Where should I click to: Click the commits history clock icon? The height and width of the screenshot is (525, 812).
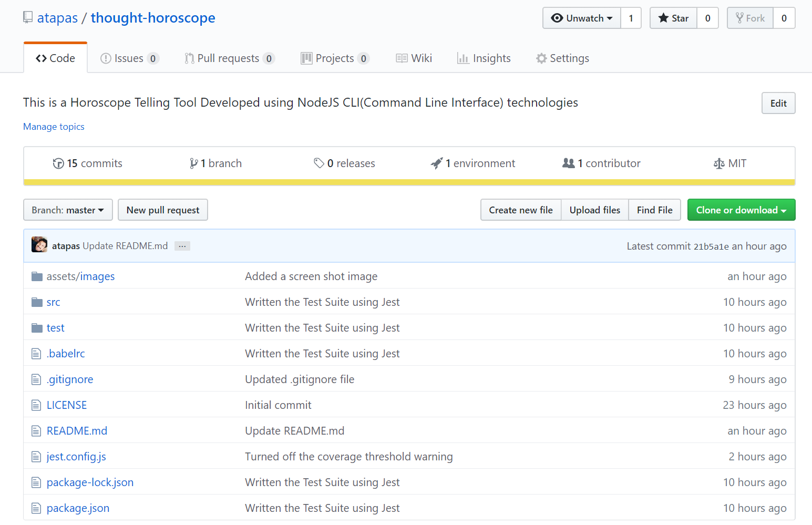[x=58, y=163]
